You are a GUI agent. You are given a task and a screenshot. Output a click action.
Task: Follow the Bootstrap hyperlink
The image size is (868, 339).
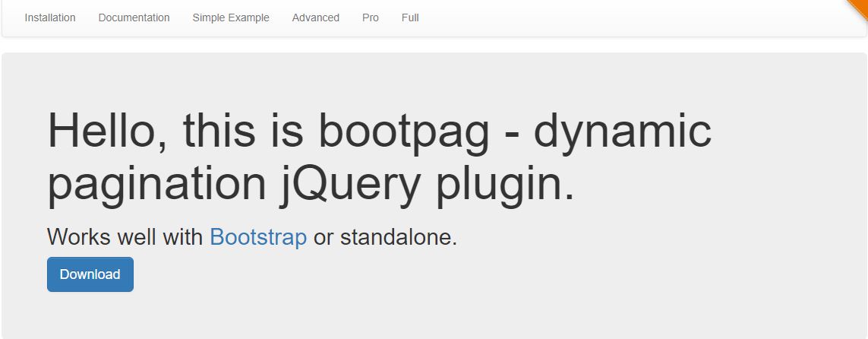(x=258, y=238)
